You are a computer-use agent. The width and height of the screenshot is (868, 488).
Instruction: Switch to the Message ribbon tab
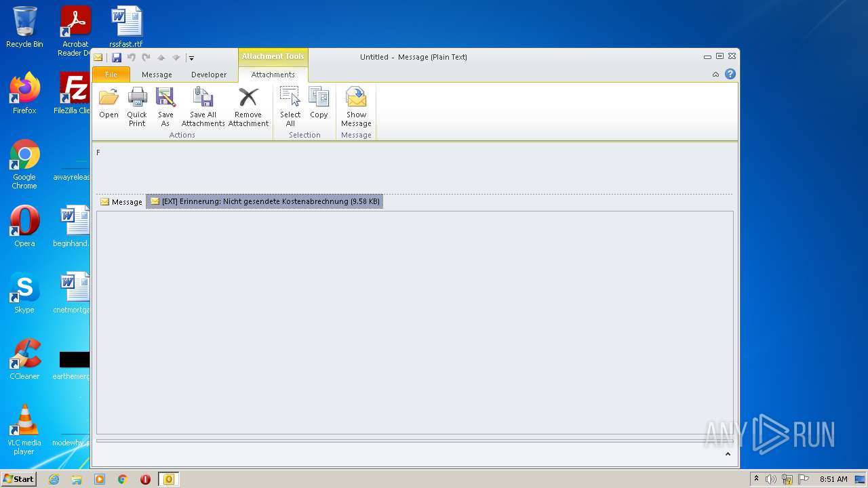(157, 75)
